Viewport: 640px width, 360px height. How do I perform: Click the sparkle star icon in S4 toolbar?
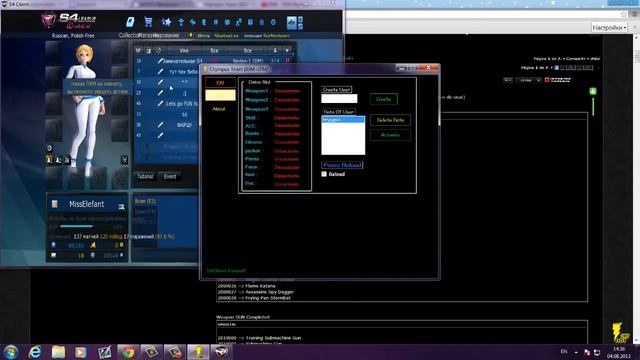click(x=166, y=22)
